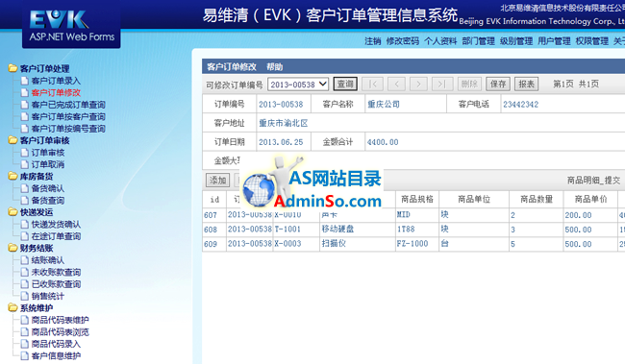The width and height of the screenshot is (625, 364).
Task: Click the 快递发运 folder icon
Action: click(12, 212)
